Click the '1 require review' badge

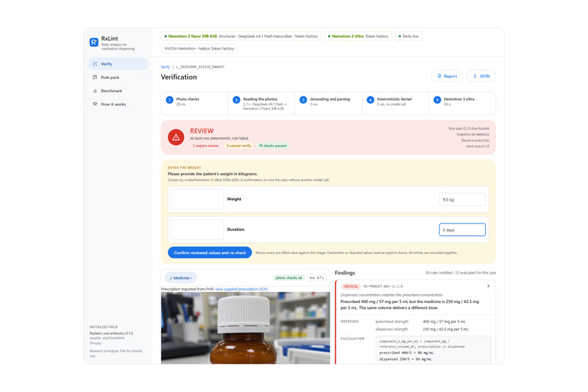pyautogui.click(x=206, y=145)
